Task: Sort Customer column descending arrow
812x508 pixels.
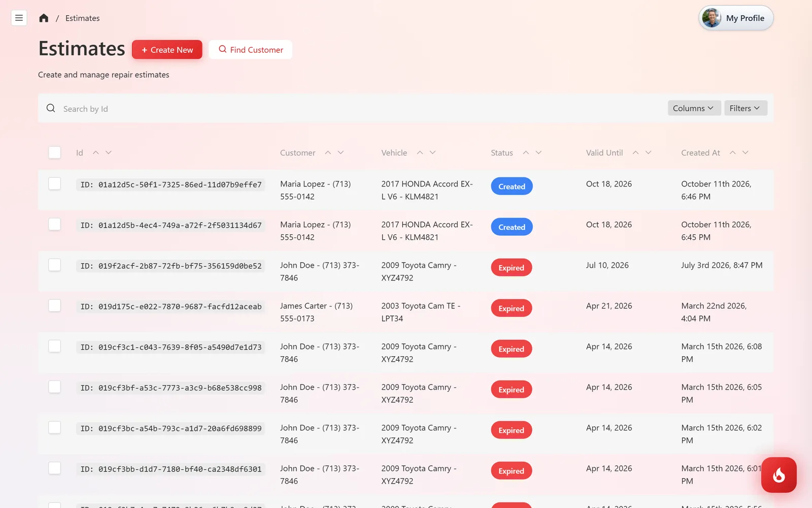Action: (x=341, y=152)
